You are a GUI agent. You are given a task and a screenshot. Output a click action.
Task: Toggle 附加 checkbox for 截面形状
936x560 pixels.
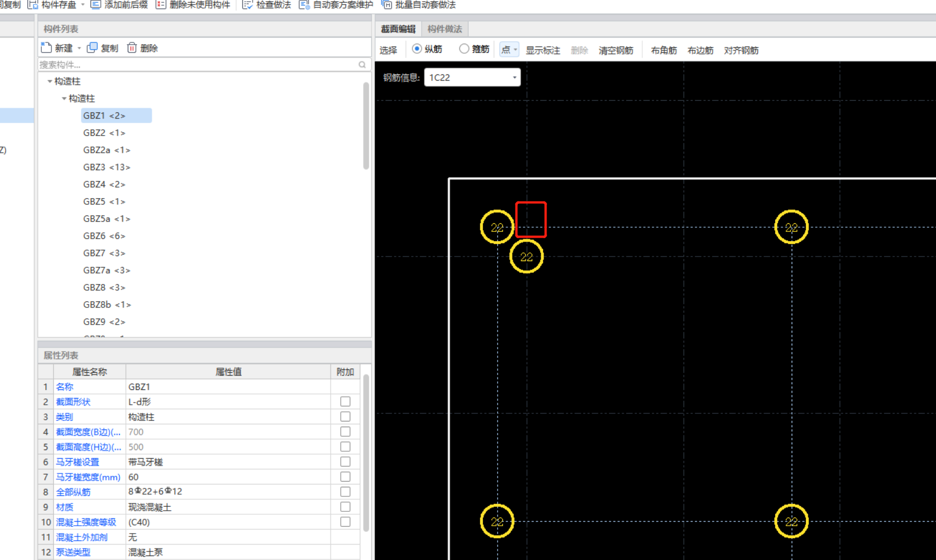345,401
